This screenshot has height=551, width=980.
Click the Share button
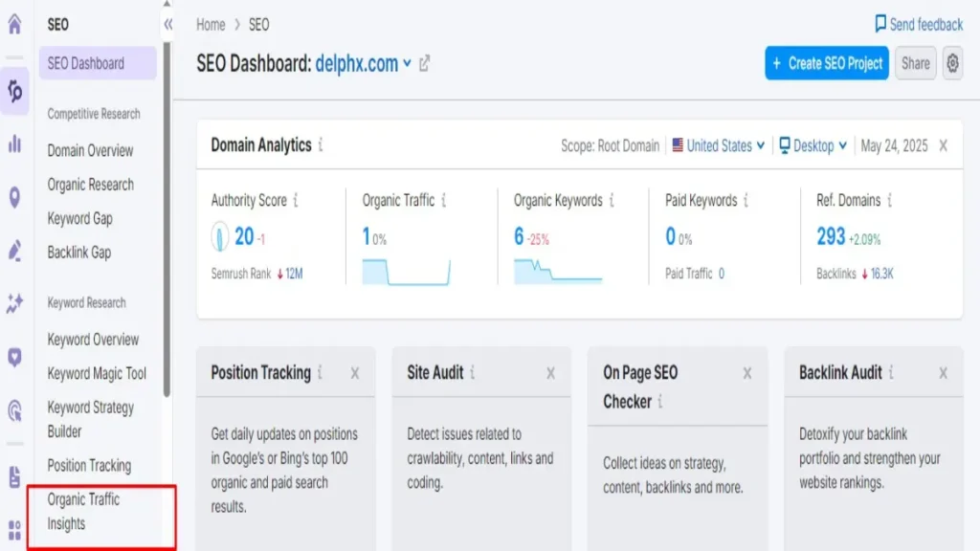pos(915,63)
